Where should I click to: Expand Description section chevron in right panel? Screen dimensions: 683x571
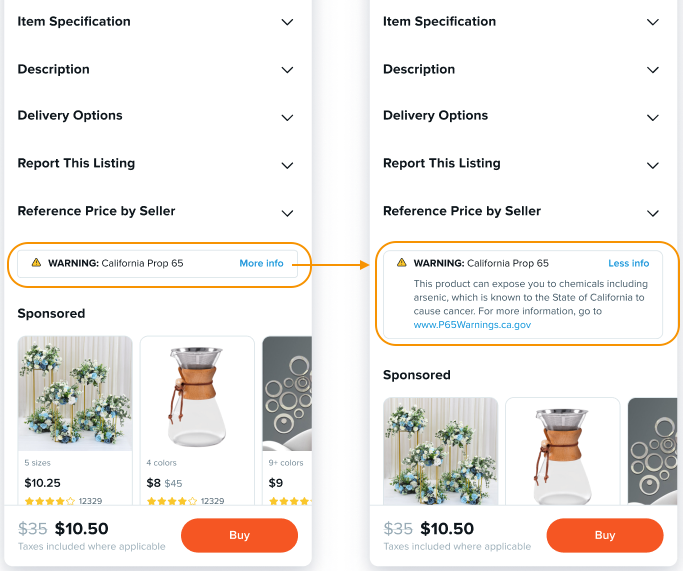click(x=653, y=70)
